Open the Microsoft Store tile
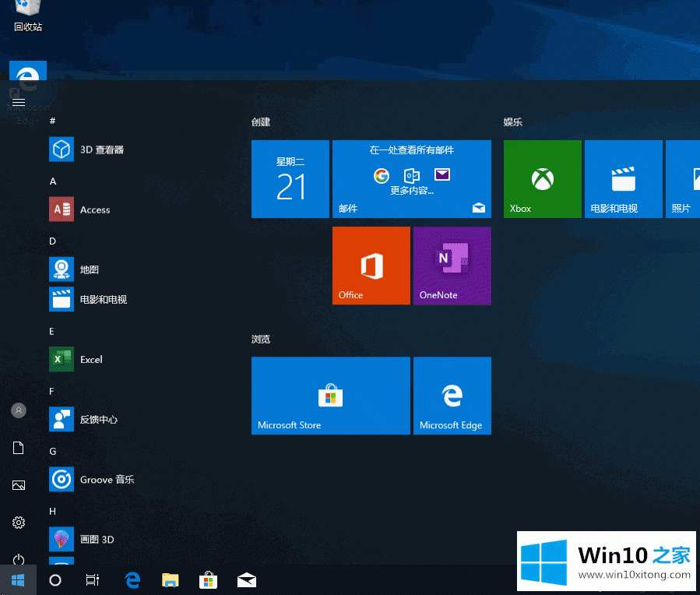This screenshot has width=700, height=595. (331, 396)
